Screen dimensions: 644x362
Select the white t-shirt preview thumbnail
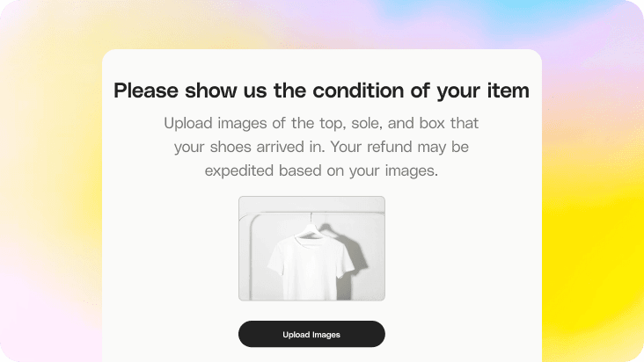311,249
